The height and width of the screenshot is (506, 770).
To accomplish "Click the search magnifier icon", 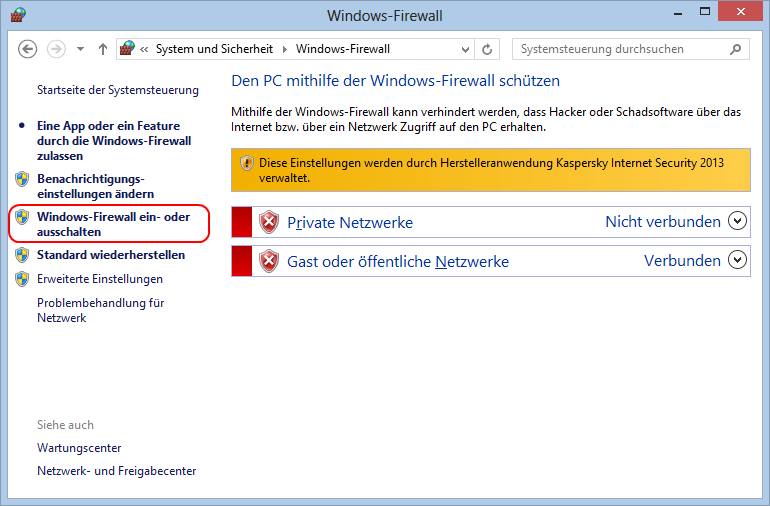I will [x=735, y=49].
